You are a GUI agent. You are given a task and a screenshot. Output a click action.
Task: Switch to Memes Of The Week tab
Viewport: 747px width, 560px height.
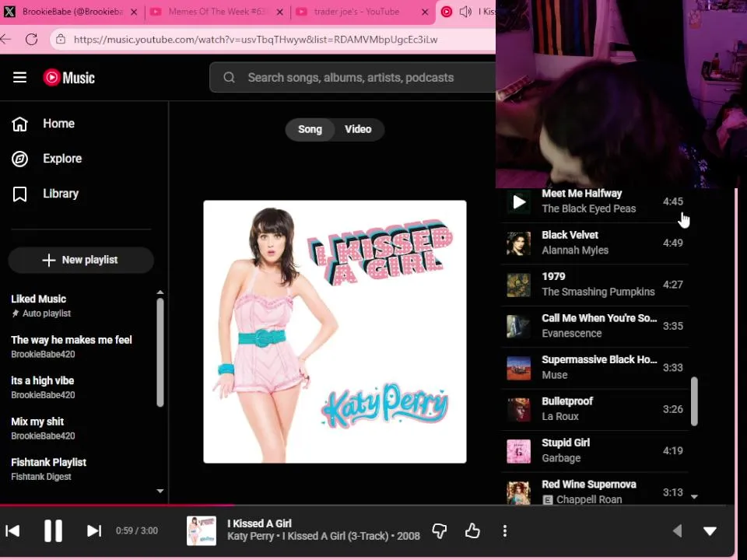pos(217,12)
